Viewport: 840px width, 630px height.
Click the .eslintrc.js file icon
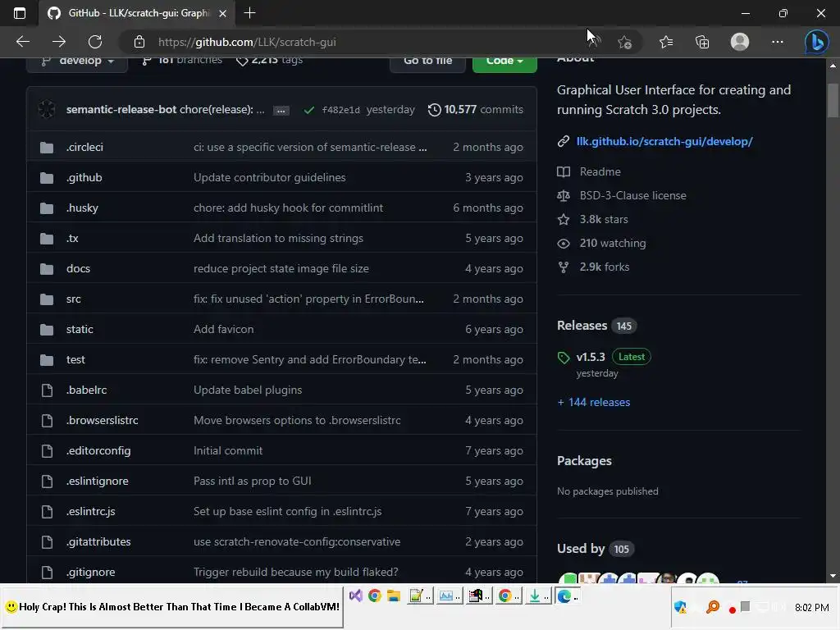pyautogui.click(x=47, y=512)
